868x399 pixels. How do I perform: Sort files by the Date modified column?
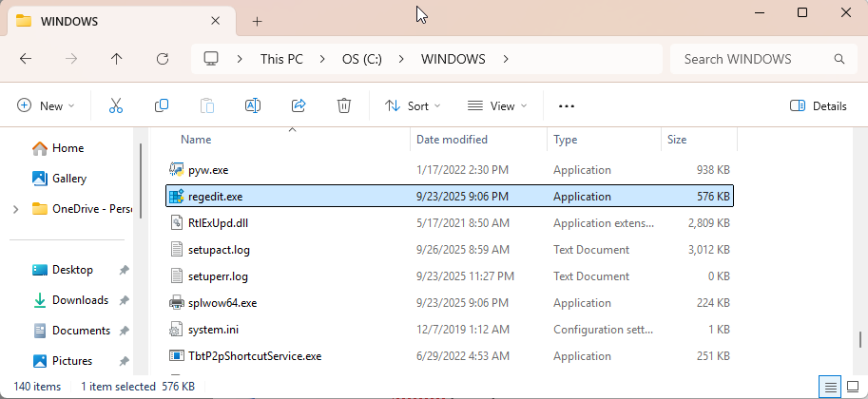(x=452, y=140)
